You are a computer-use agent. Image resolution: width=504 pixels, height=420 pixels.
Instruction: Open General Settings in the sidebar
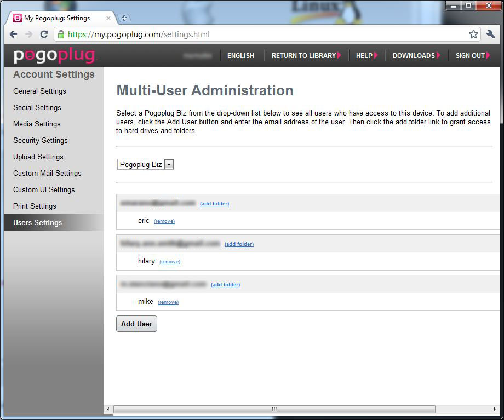coord(39,91)
